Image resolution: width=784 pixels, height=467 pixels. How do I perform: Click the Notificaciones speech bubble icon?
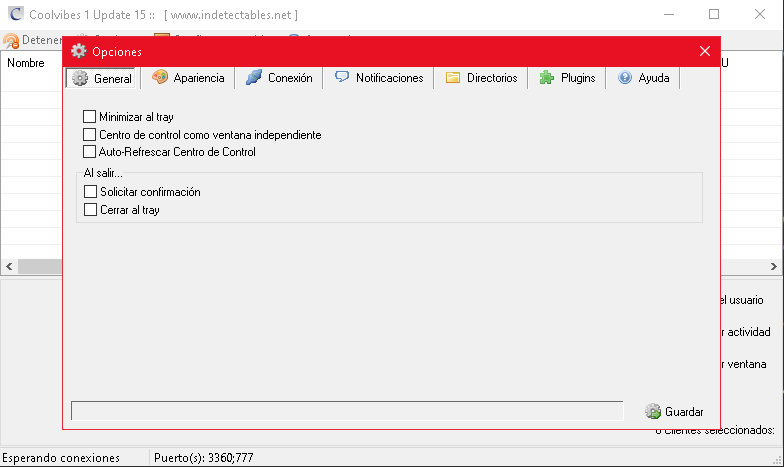(342, 77)
